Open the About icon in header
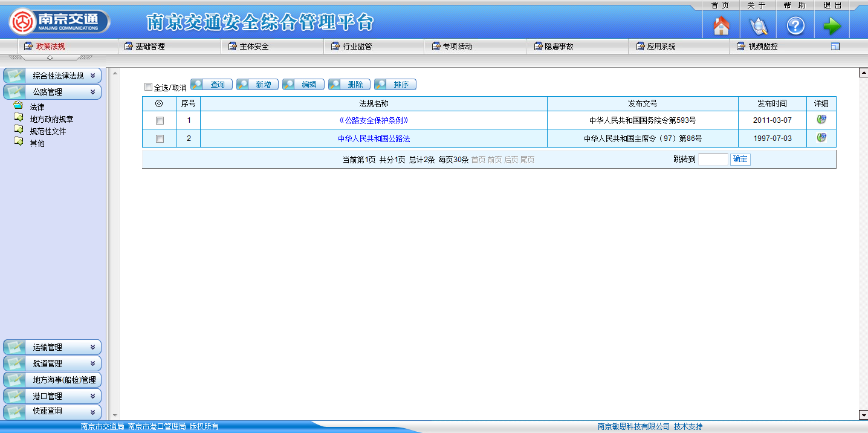This screenshot has height=433, width=868. pyautogui.click(x=758, y=26)
